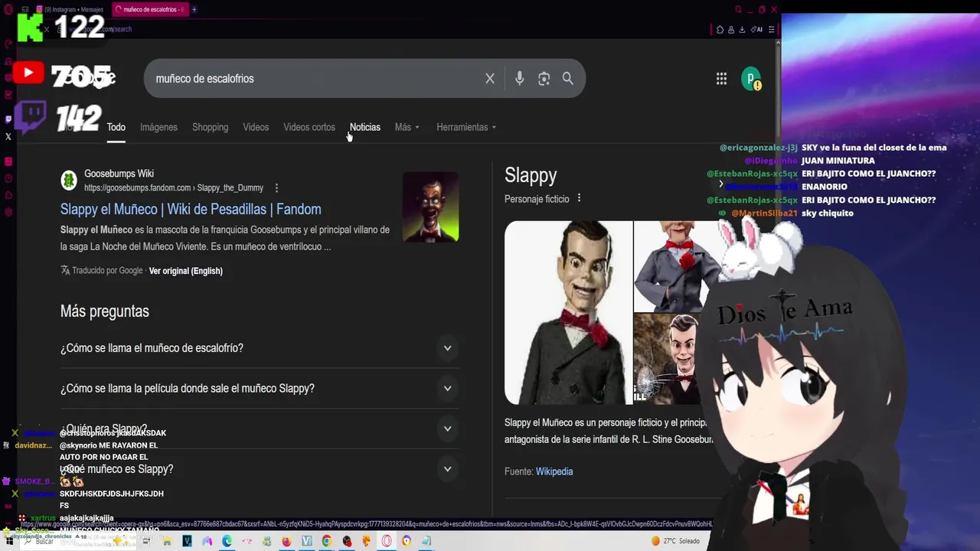The width and height of the screenshot is (980, 551).
Task: Open the bottom-right Slappy poster image
Action: point(668,359)
